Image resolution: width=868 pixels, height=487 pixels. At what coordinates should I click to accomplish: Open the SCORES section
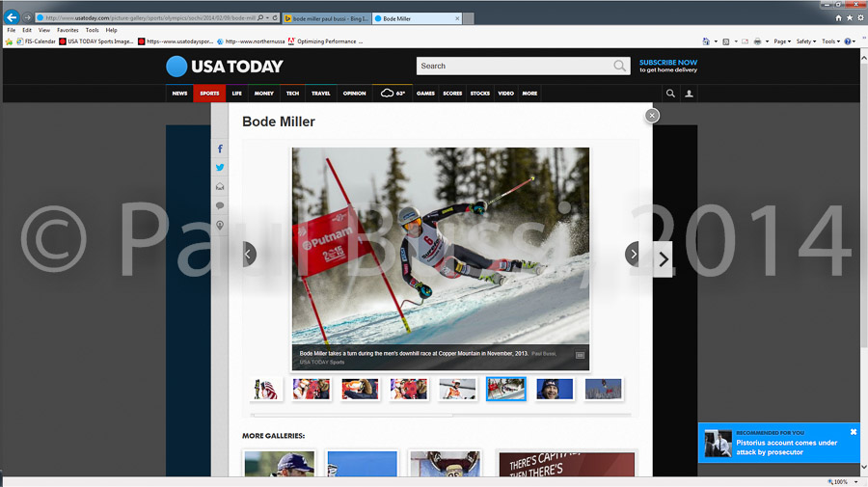pyautogui.click(x=452, y=94)
